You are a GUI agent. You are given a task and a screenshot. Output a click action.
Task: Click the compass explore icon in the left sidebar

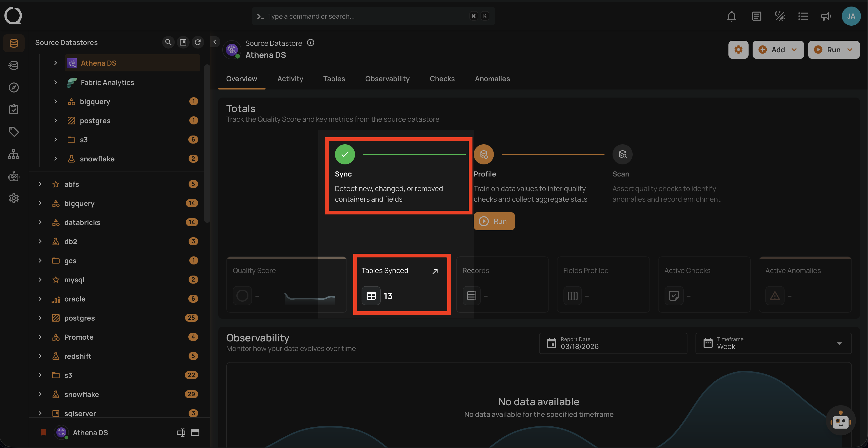click(x=14, y=87)
